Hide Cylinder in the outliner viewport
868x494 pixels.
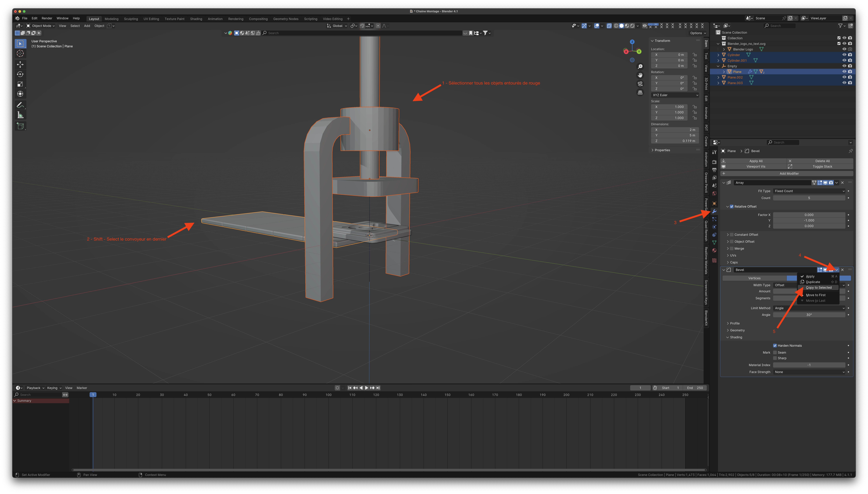(x=844, y=55)
